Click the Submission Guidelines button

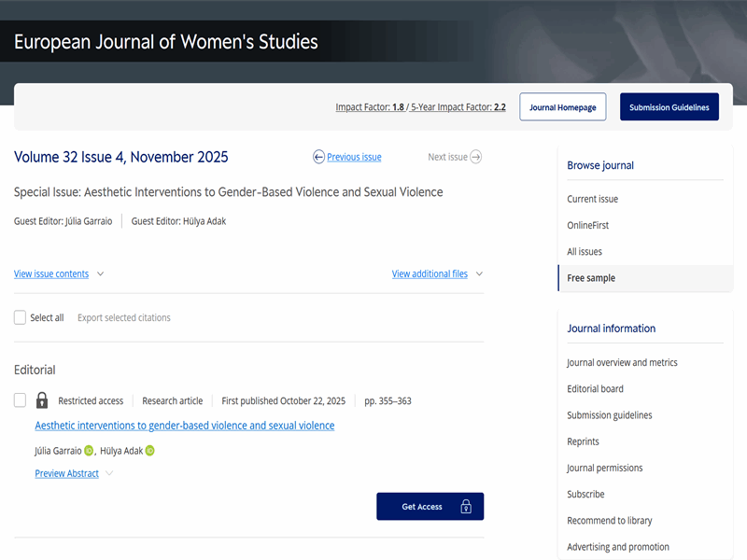coord(669,107)
